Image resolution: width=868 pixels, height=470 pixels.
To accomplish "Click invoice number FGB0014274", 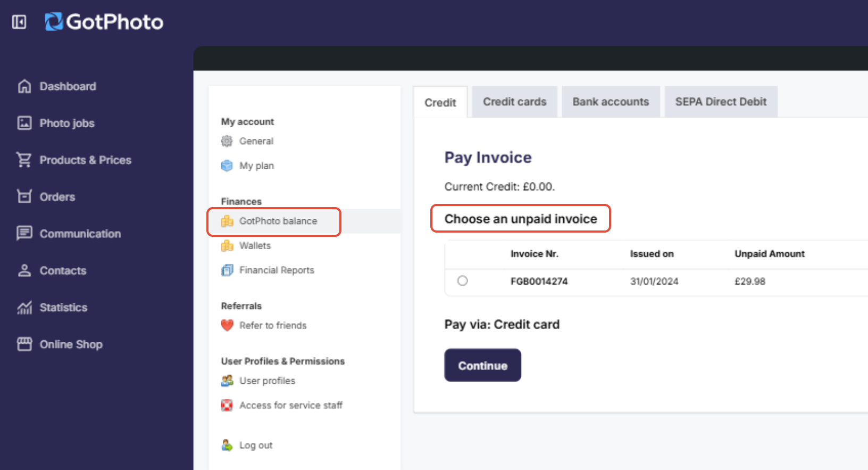I will (x=539, y=281).
